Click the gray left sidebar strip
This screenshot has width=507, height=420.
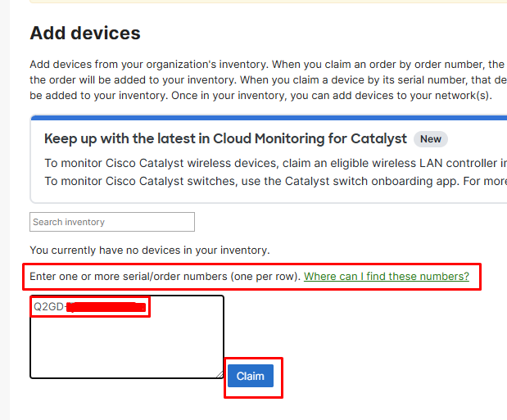5,210
